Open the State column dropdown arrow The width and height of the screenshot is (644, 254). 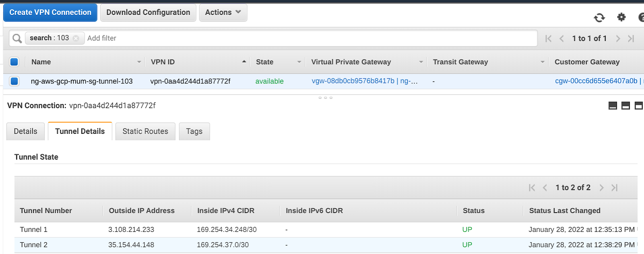pyautogui.click(x=299, y=62)
